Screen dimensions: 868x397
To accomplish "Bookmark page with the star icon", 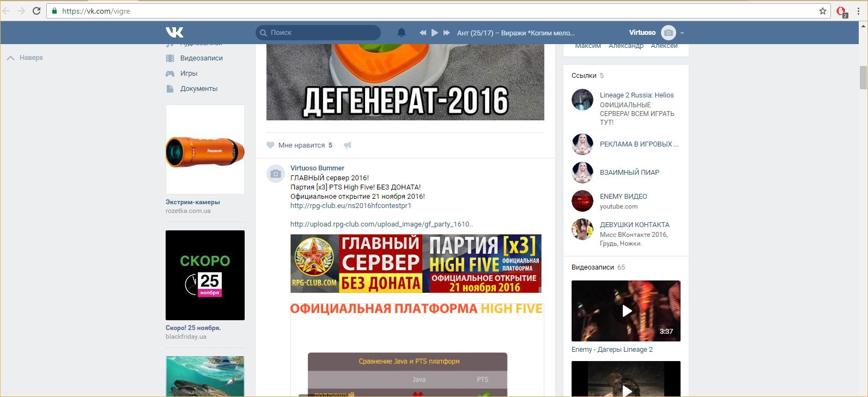I will (x=823, y=11).
